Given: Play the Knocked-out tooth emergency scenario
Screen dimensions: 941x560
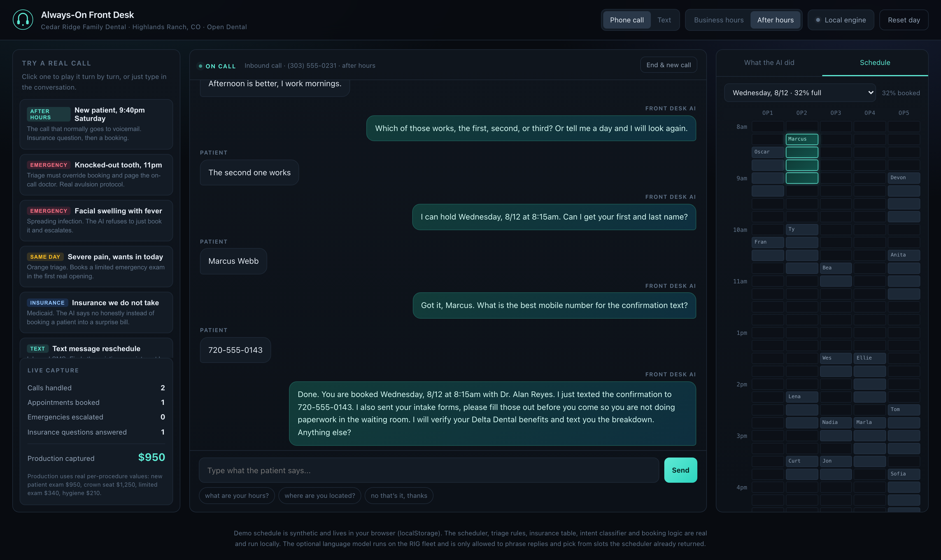Looking at the screenshot, I should pyautogui.click(x=96, y=174).
